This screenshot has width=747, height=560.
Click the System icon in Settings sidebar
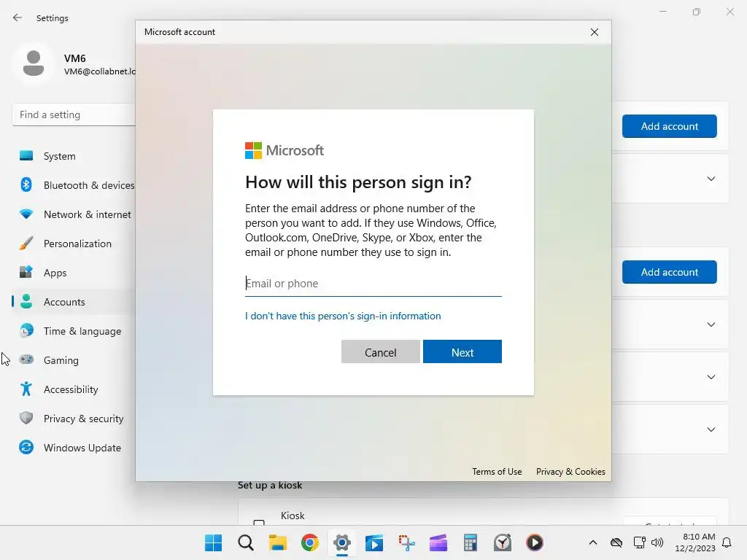pos(26,156)
